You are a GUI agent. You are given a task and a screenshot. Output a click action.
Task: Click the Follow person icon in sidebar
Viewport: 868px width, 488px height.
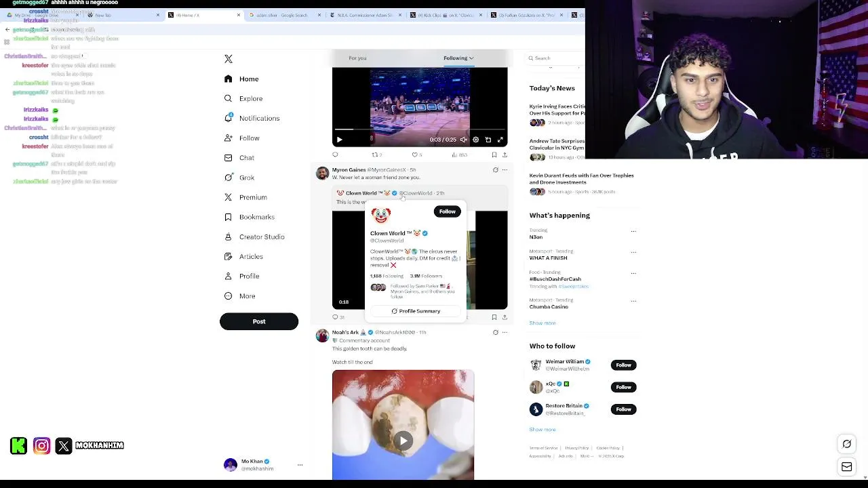(229, 138)
